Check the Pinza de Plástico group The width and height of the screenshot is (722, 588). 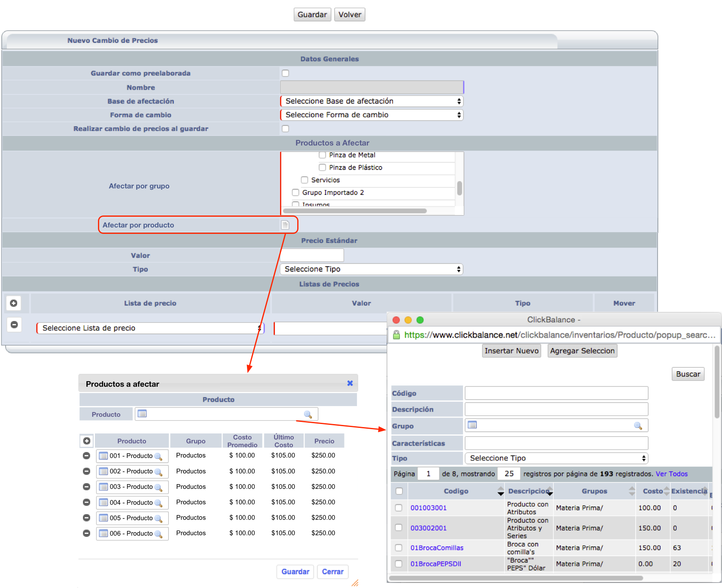pos(323,167)
